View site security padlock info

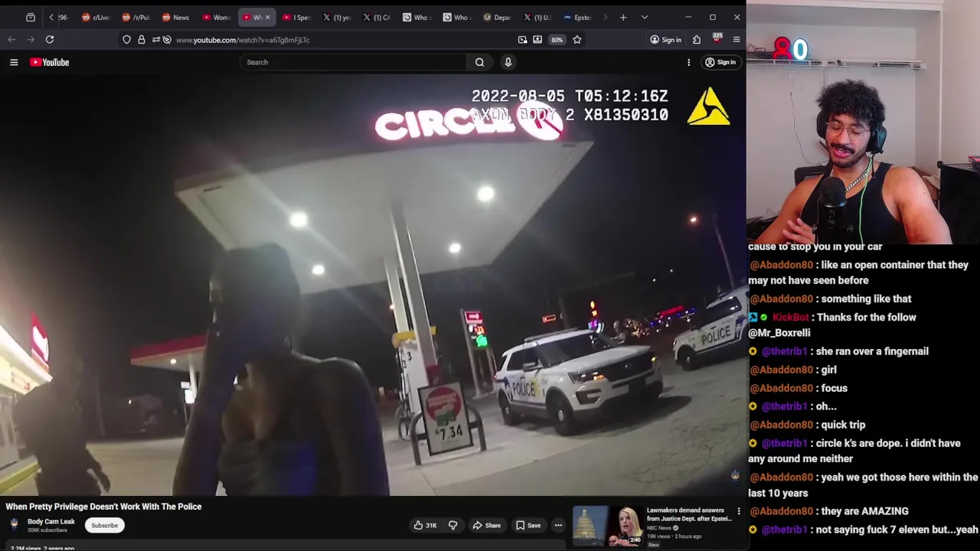142,40
